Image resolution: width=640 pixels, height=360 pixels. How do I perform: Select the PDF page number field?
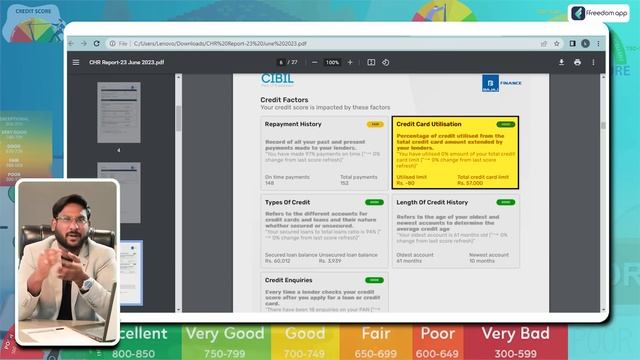pyautogui.click(x=281, y=62)
